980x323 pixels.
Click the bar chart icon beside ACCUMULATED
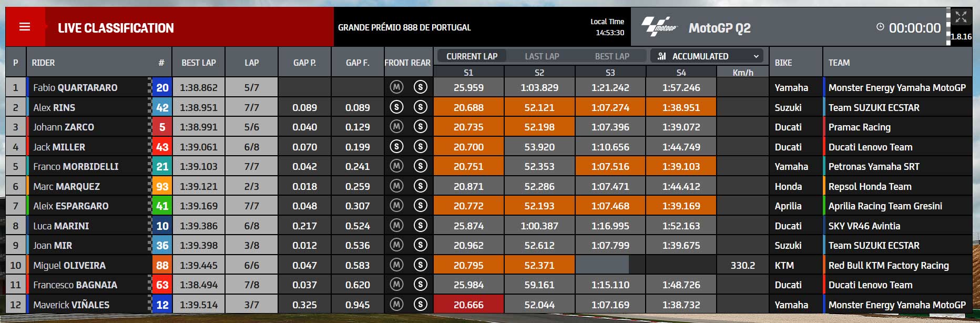(662, 56)
